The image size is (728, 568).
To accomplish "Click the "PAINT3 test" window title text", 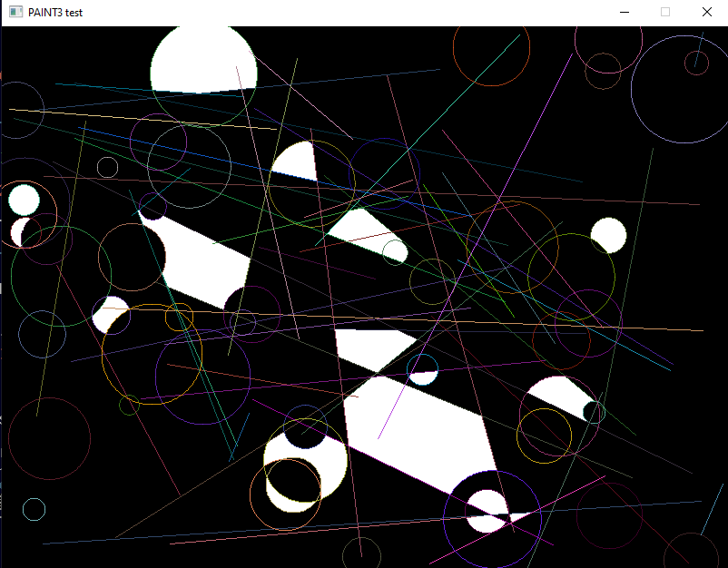I will [55, 13].
